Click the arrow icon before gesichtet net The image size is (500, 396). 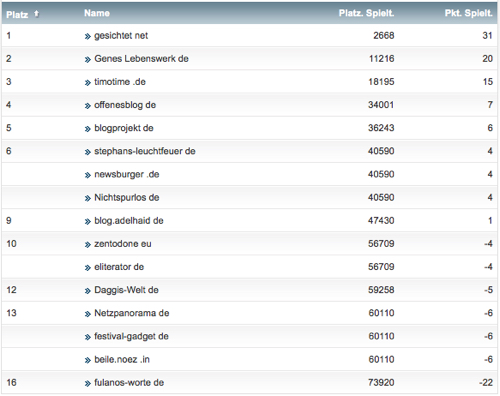(x=87, y=37)
